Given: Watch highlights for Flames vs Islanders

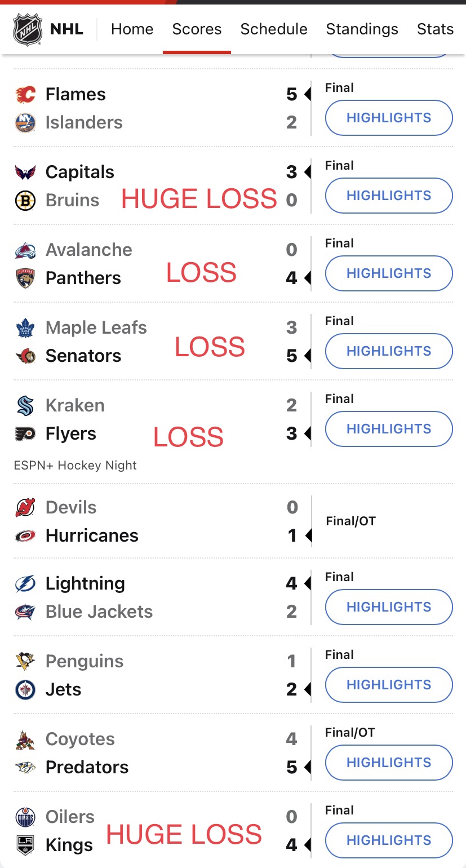Looking at the screenshot, I should click(x=389, y=118).
